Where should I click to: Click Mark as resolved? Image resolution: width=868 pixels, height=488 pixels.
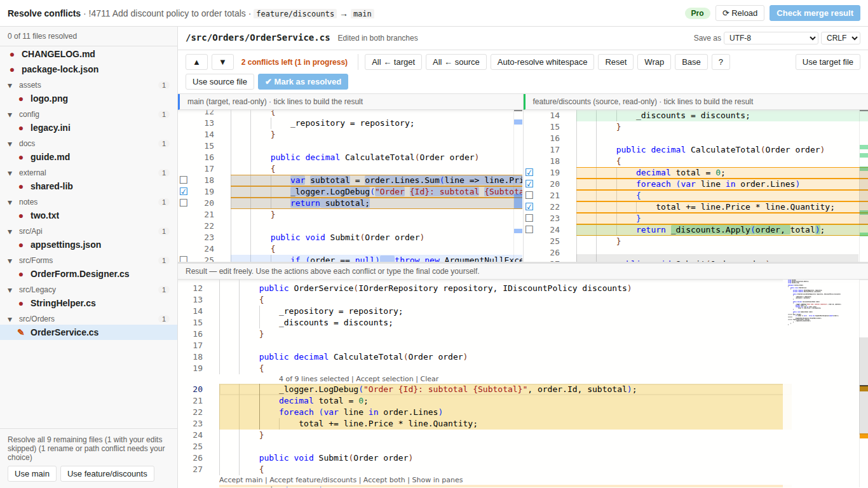[x=303, y=81]
